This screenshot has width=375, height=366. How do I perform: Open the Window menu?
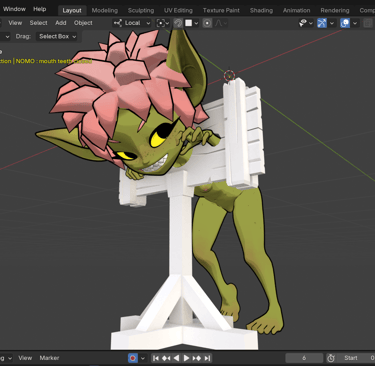click(14, 9)
